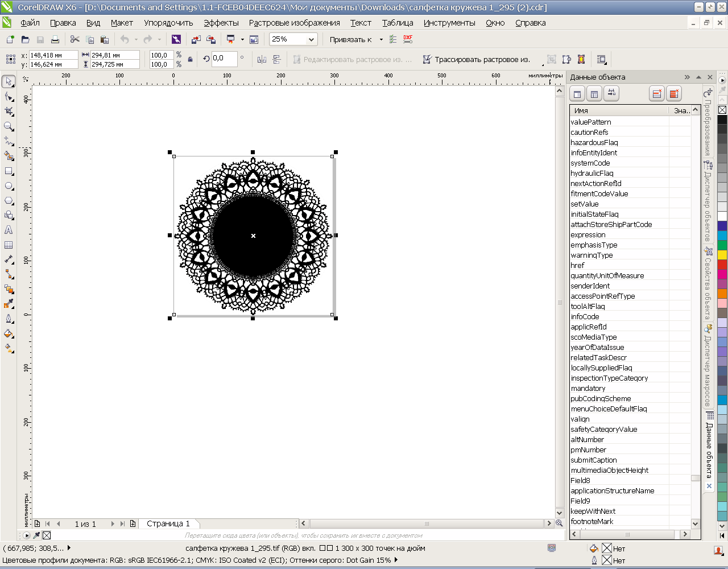This screenshot has width=728, height=569.
Task: Open the 25% zoom level dropdown
Action: tap(311, 39)
